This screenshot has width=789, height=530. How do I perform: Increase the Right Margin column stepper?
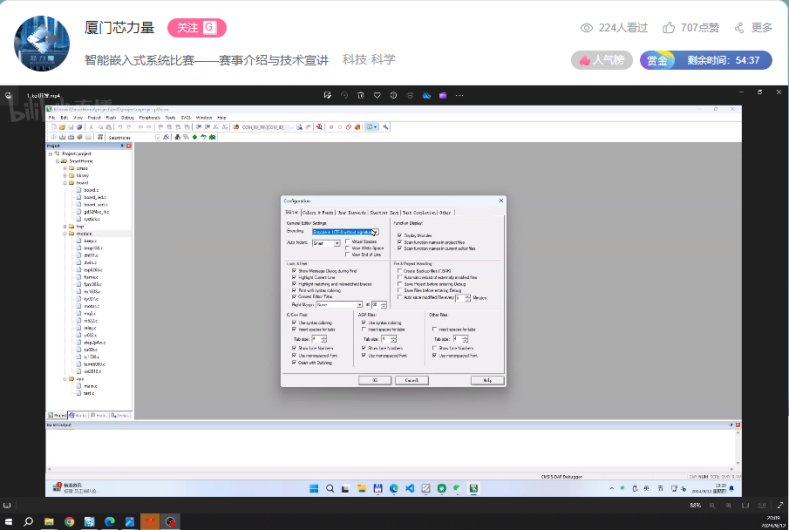383,303
